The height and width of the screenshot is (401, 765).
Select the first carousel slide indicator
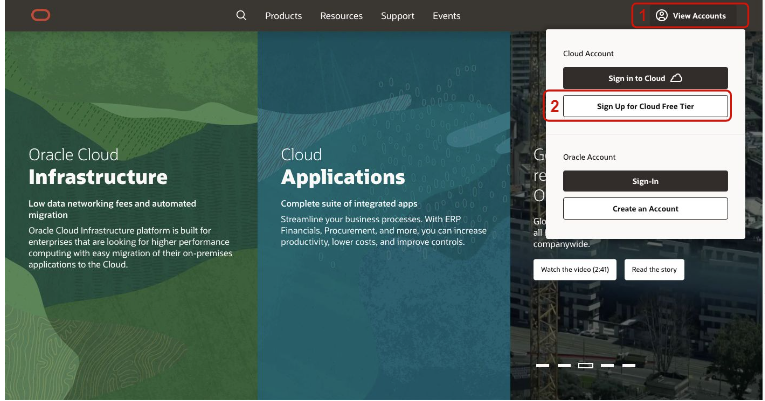543,365
